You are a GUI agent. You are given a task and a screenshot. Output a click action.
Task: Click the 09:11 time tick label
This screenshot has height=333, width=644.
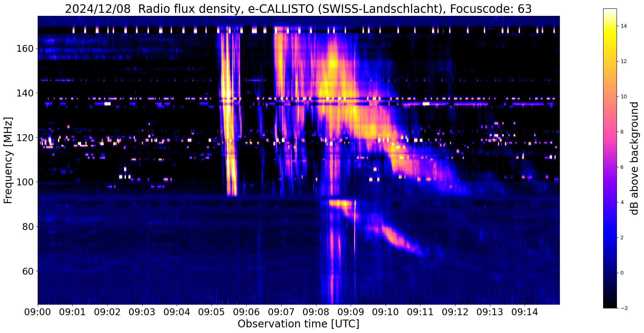[421, 312]
